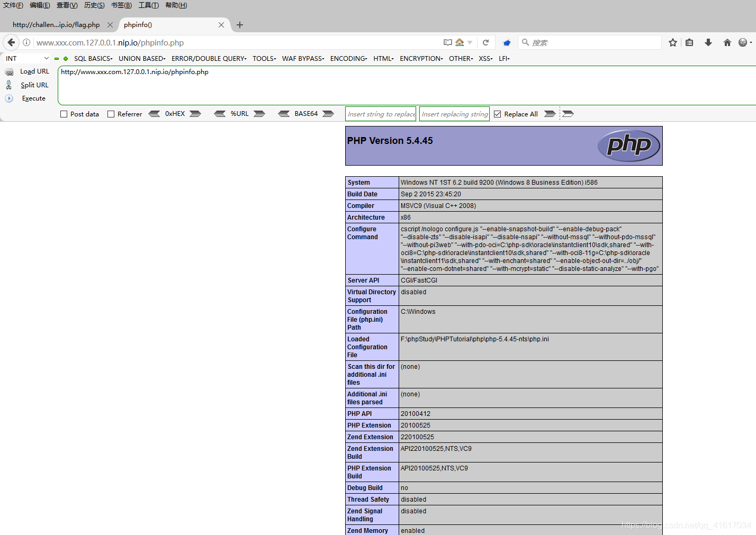The image size is (756, 535).
Task: Click the right arrow after BASE64
Action: (x=328, y=114)
